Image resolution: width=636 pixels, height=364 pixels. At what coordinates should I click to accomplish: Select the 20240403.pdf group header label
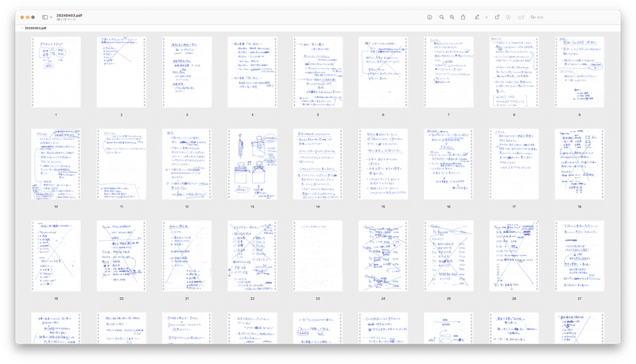point(36,28)
